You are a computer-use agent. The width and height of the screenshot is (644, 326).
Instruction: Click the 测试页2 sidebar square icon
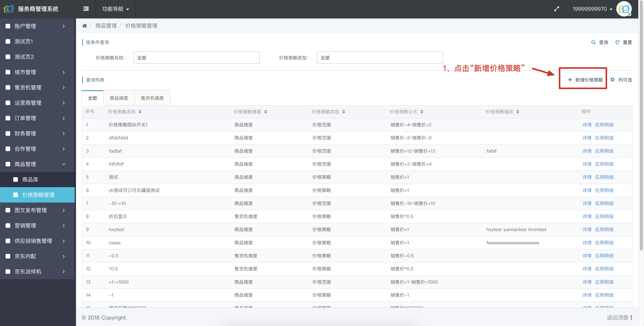[x=8, y=57]
